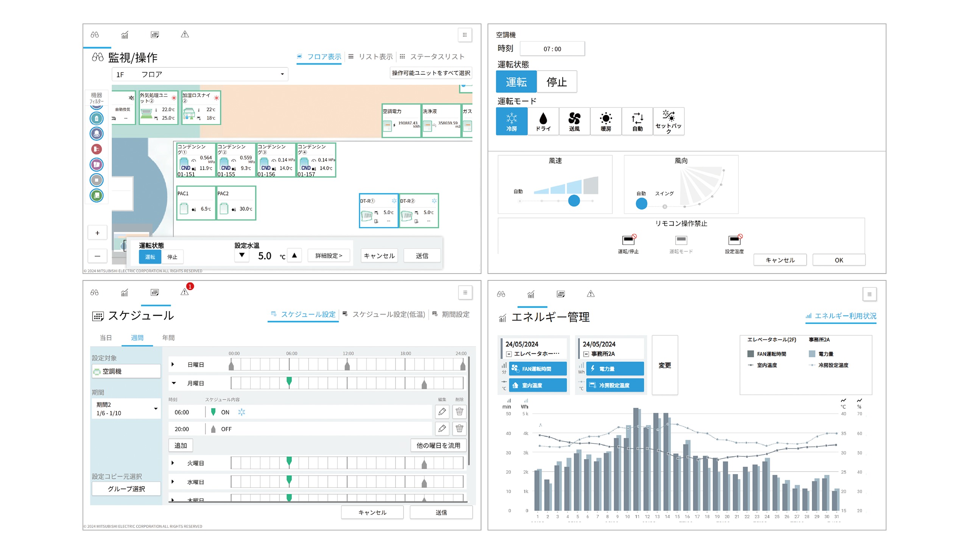
Task: Expand the 火曜日 schedule row
Action: point(173,463)
